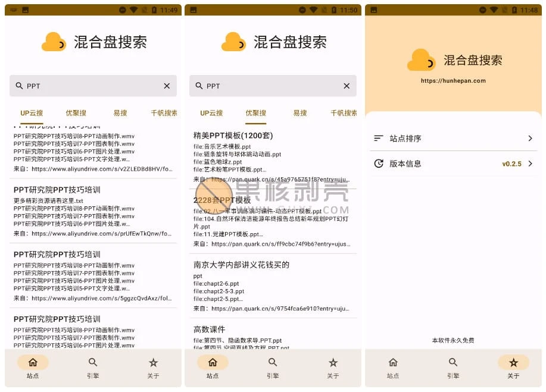The height and width of the screenshot is (392, 546).
Task: Switch to 优聚搜 tab in left screen
Action: [76, 113]
